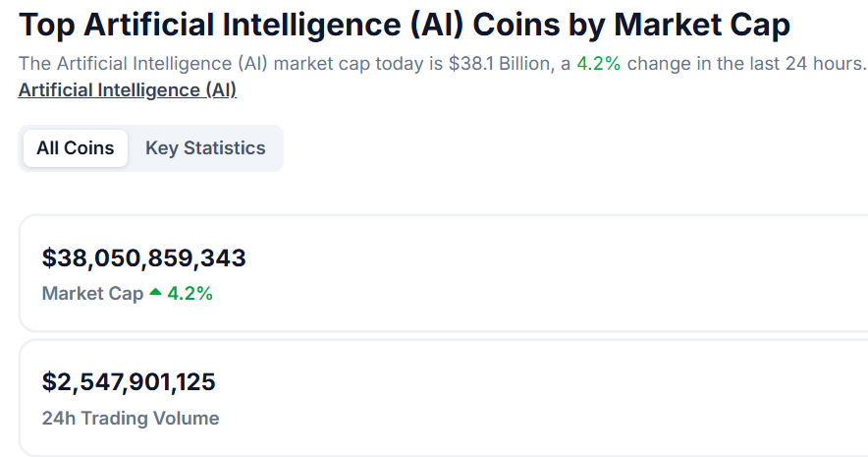Click the Top Artificial Intelligence Coins page heading
Viewport: 868px width, 457px height.
coord(404,25)
